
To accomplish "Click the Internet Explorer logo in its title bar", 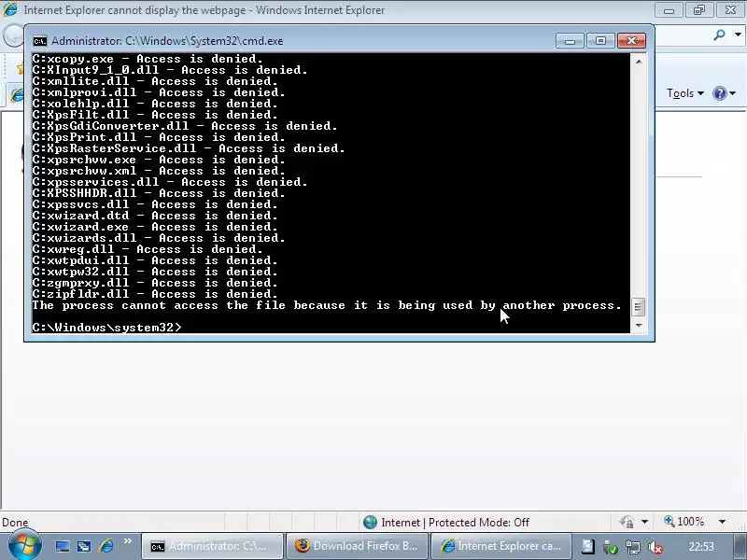I will tap(10, 9).
